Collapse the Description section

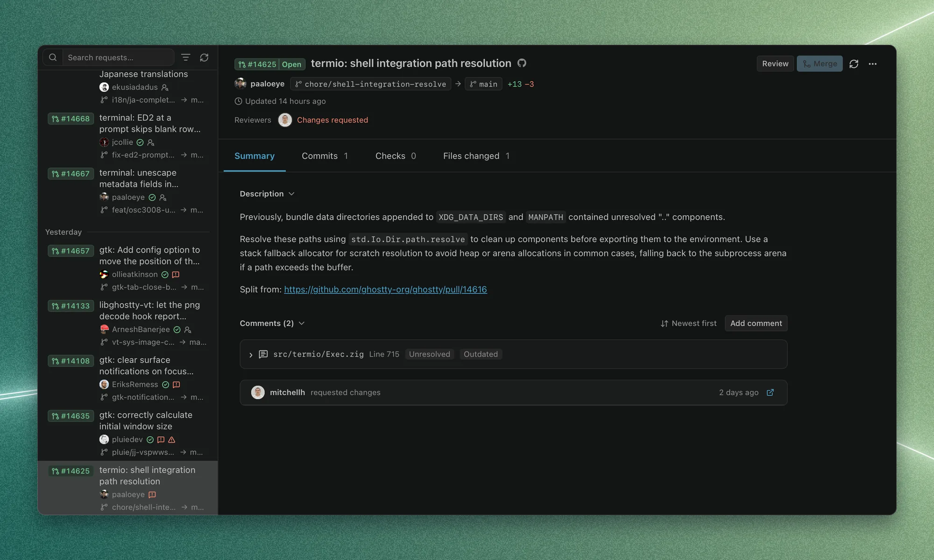[x=267, y=194]
